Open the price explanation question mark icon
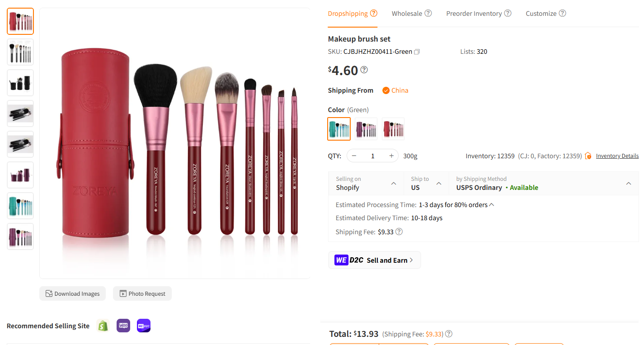 (364, 70)
